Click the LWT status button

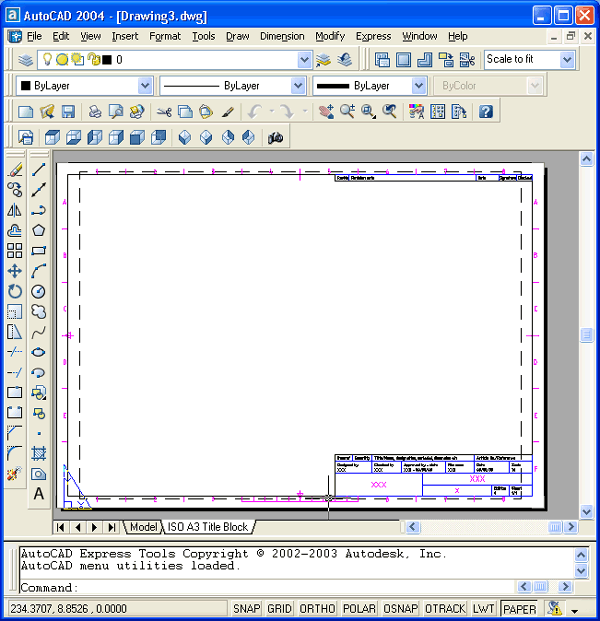coord(484,608)
